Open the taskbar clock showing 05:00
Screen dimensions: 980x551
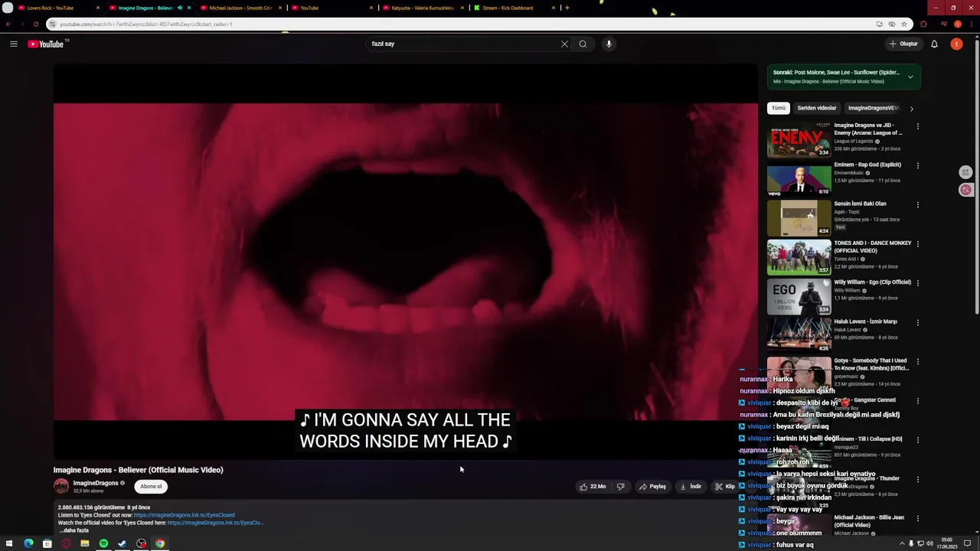click(x=947, y=543)
